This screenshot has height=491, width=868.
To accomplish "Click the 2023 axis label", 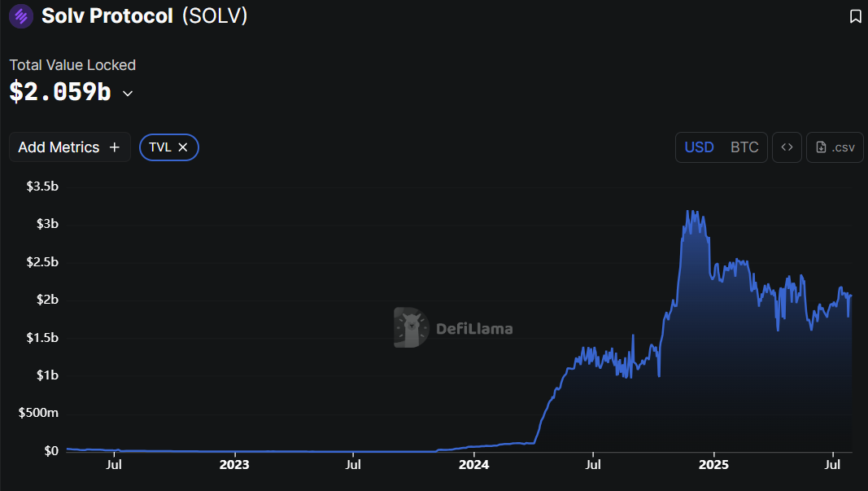I will tap(234, 464).
